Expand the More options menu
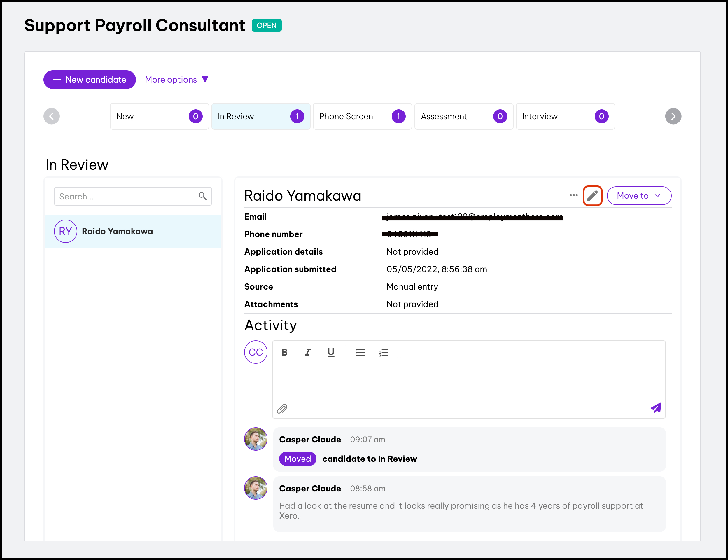The height and width of the screenshot is (560, 728). coord(177,80)
